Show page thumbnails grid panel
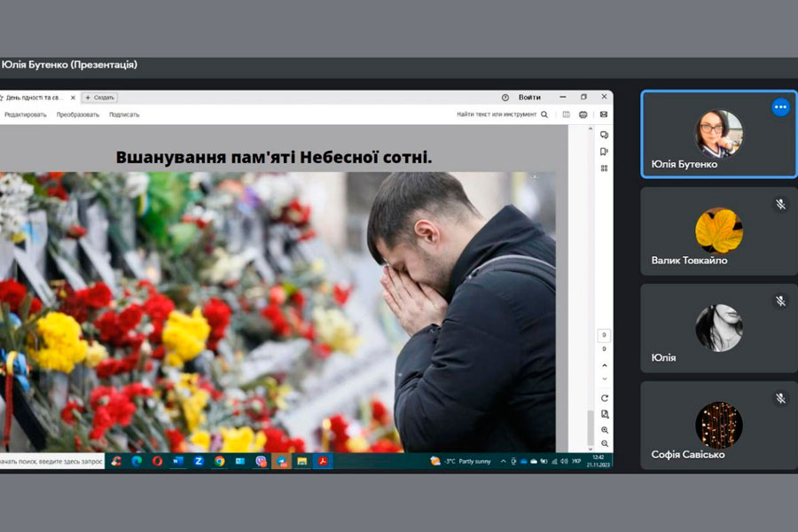The height and width of the screenshot is (532, 798). pyautogui.click(x=604, y=168)
